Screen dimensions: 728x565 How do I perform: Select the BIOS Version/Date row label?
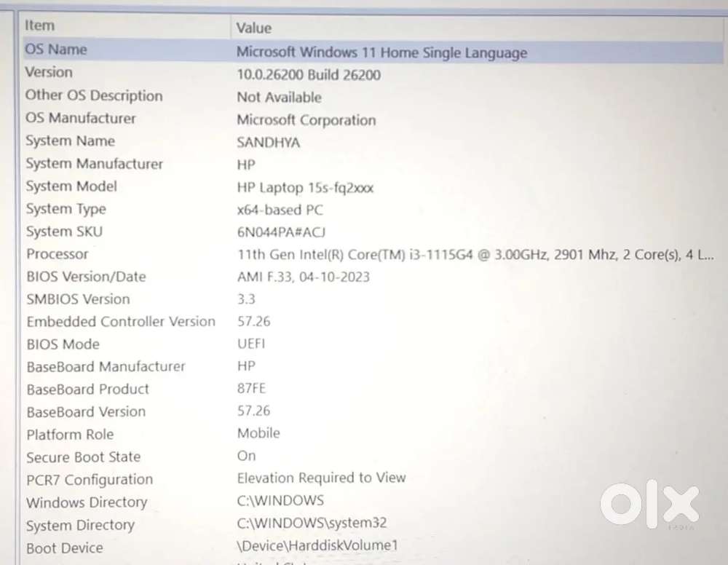[x=86, y=277]
